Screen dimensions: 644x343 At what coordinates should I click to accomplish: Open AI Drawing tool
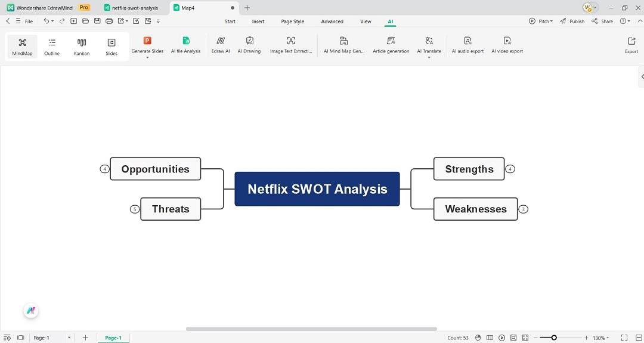249,45
